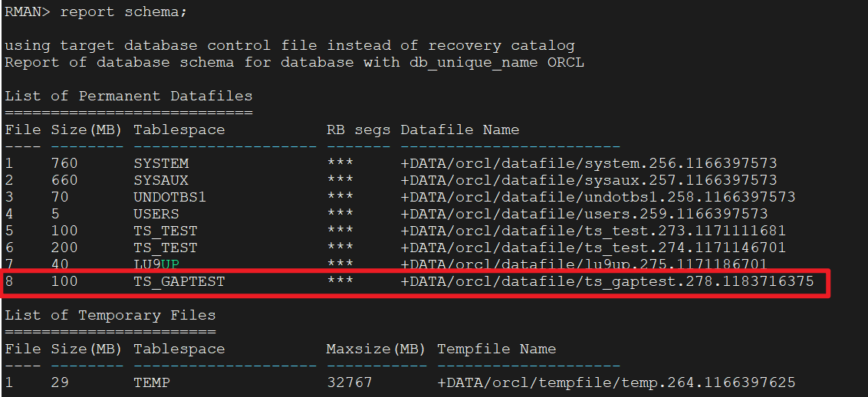The height and width of the screenshot is (397, 868).
Task: Click the 'Tempfile Name' column header
Action: [x=497, y=349]
